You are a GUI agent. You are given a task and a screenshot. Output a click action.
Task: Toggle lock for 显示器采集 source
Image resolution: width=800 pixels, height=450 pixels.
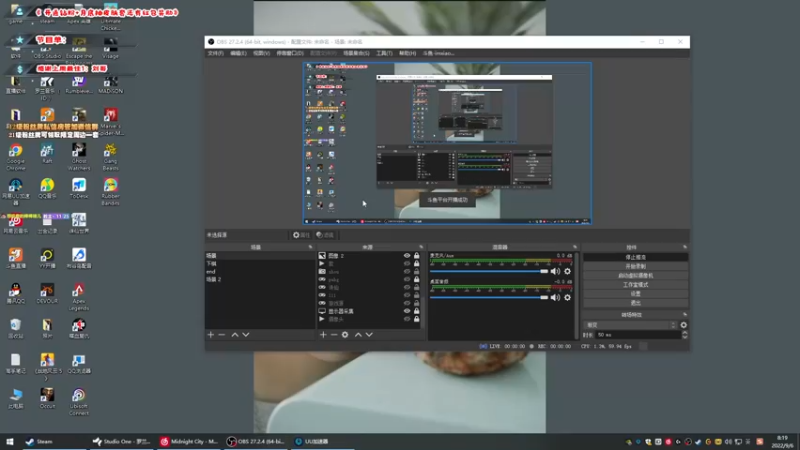coord(416,311)
